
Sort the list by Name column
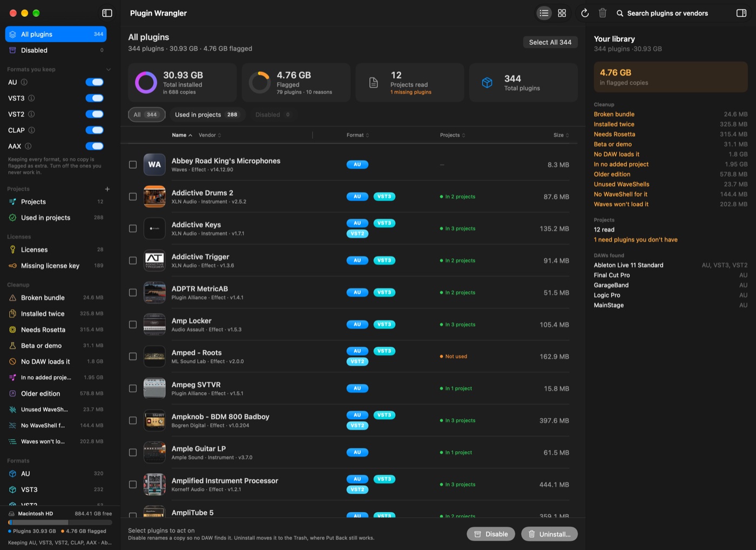tap(182, 135)
